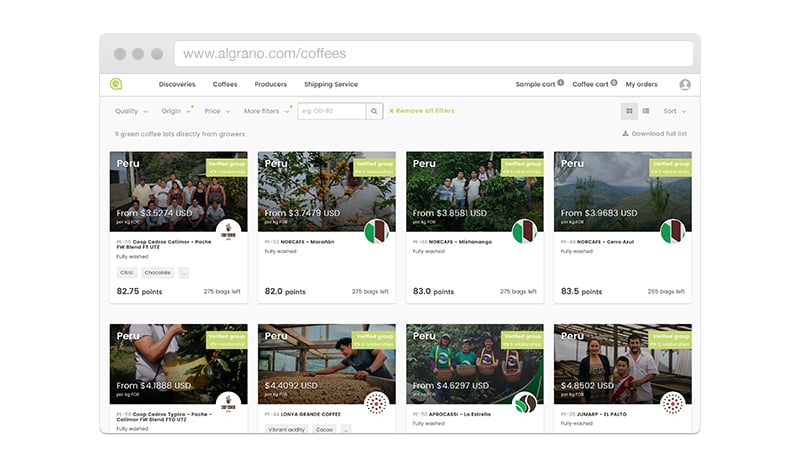800x470 pixels.
Task: Open the Sample cart counter badge
Action: (x=561, y=83)
